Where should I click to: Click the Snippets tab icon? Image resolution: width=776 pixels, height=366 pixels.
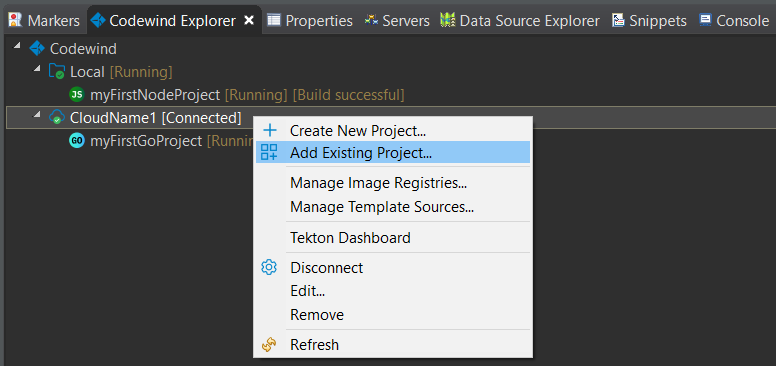[618, 20]
